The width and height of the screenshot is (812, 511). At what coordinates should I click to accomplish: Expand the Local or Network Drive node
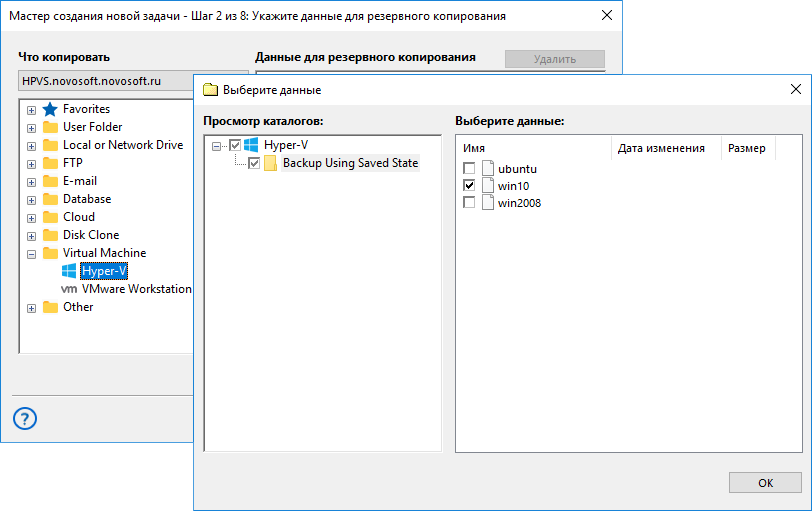[32, 147]
